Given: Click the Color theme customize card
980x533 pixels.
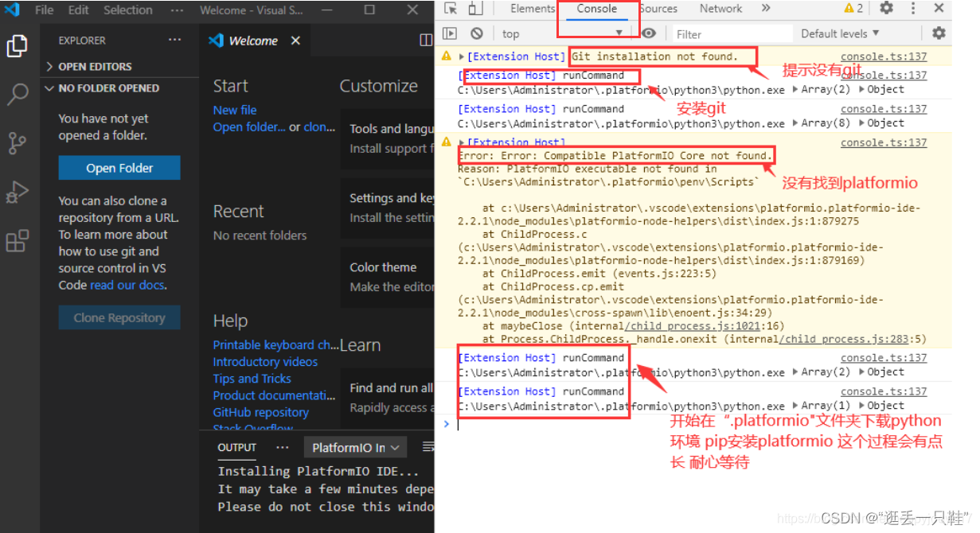Looking at the screenshot, I should click(388, 277).
